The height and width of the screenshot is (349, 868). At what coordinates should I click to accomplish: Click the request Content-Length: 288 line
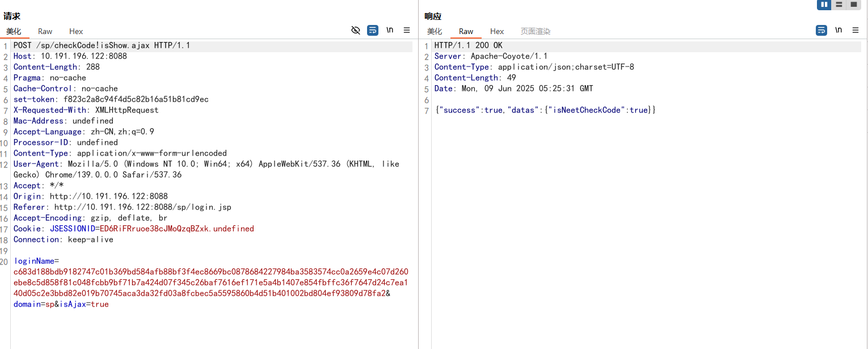click(x=57, y=67)
